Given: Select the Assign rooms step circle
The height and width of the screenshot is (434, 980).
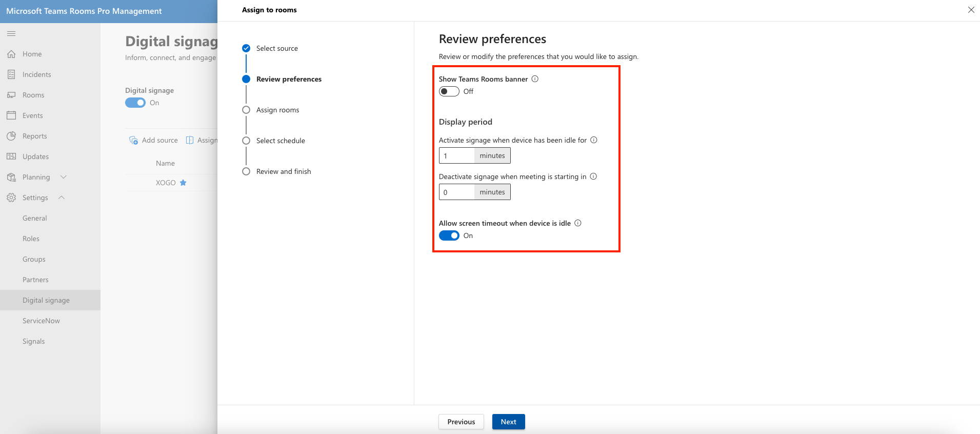Looking at the screenshot, I should [x=246, y=110].
